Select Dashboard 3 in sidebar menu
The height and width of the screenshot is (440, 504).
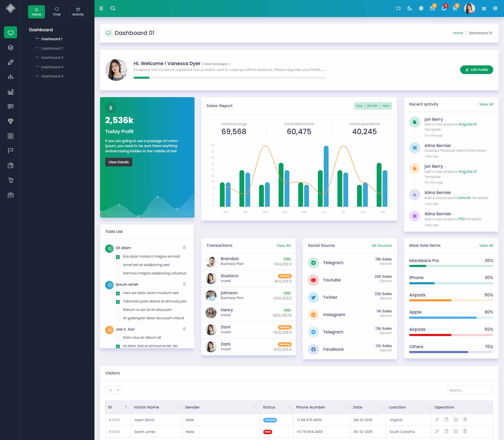pos(52,57)
